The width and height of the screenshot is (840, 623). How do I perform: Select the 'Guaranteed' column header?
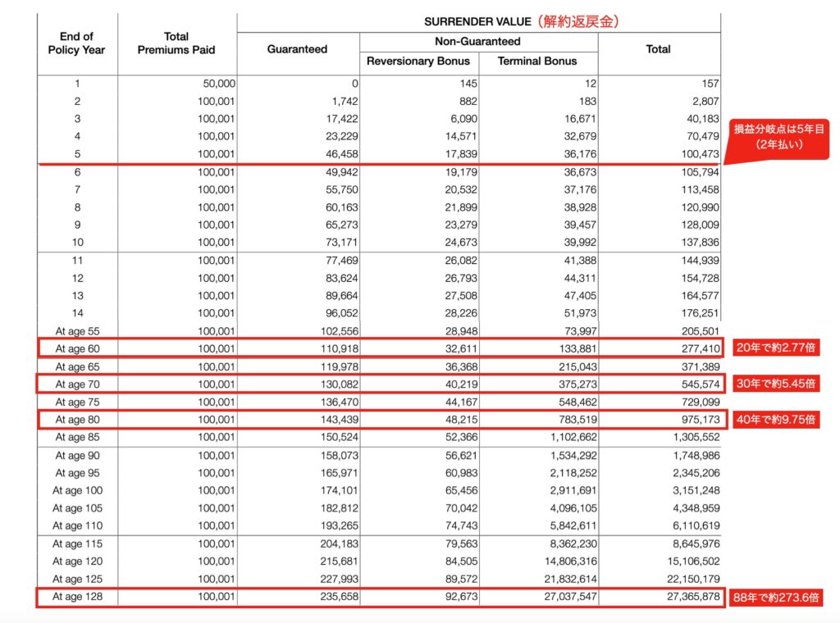click(x=297, y=49)
